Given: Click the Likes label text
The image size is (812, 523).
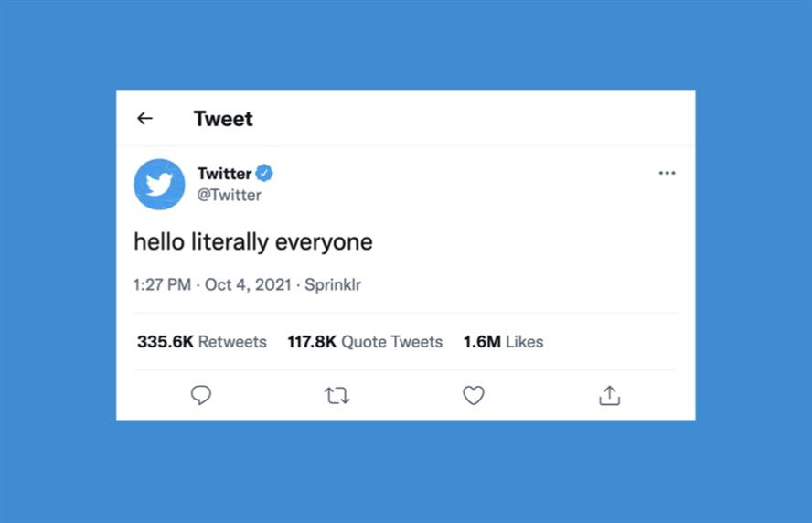Looking at the screenshot, I should click(525, 342).
